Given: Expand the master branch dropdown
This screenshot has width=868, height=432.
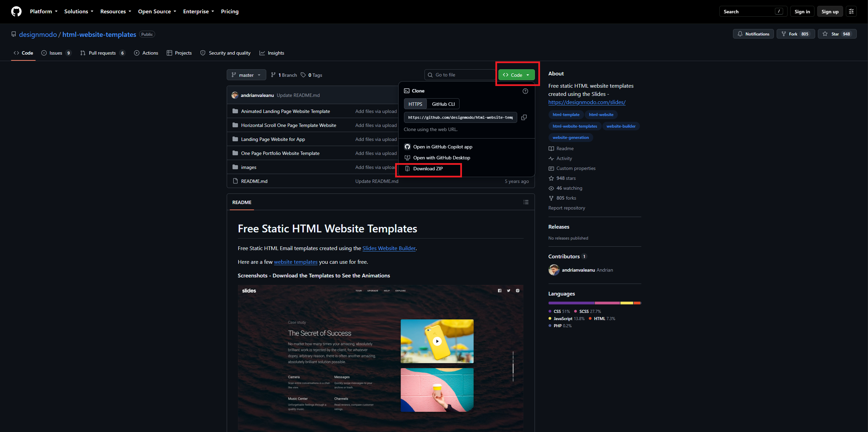Looking at the screenshot, I should (x=246, y=75).
